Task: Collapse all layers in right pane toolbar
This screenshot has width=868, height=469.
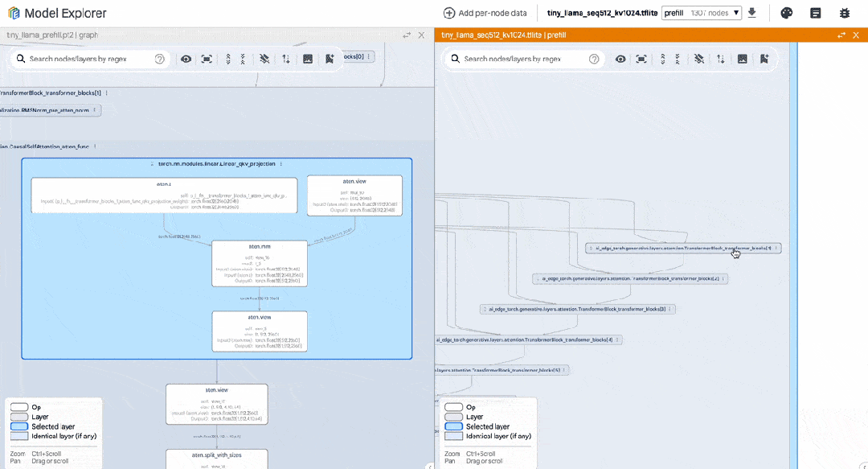Action: (x=677, y=59)
